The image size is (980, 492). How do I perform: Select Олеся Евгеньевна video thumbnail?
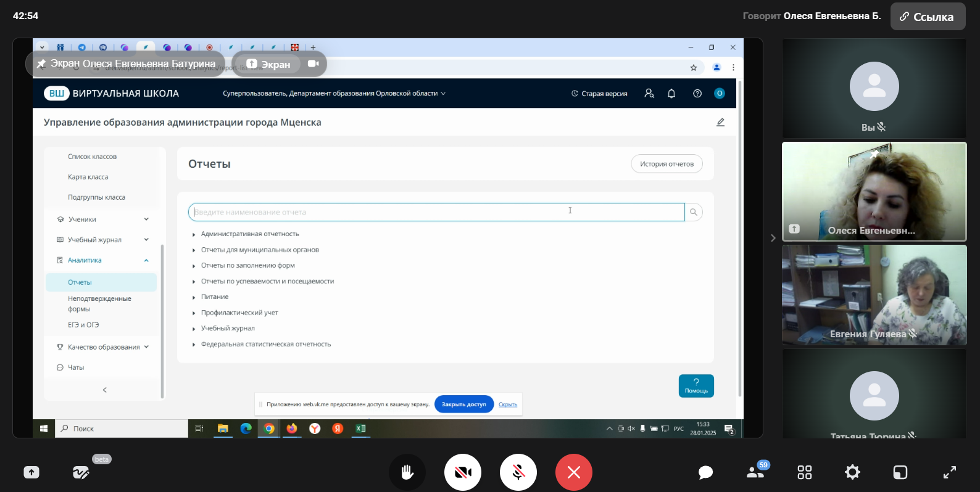point(874,192)
